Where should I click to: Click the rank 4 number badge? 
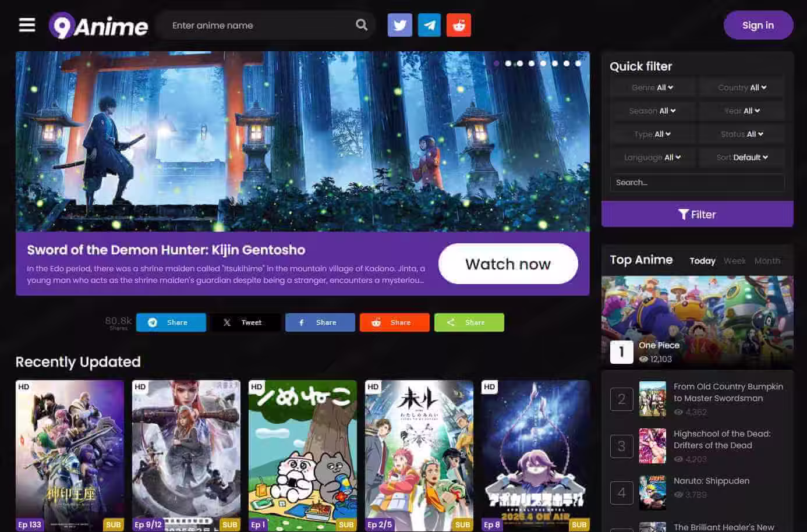tap(621, 493)
